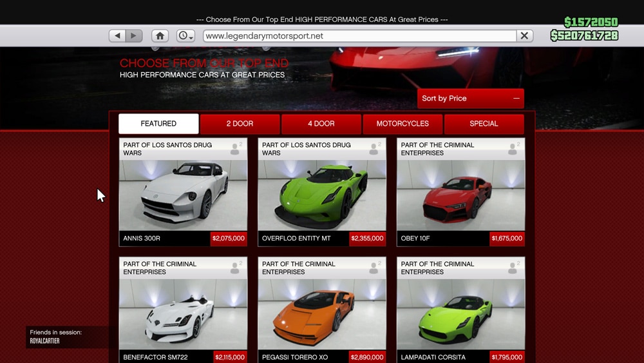Click the bank balance $520761728
Image resolution: width=644 pixels, height=363 pixels.
point(585,35)
